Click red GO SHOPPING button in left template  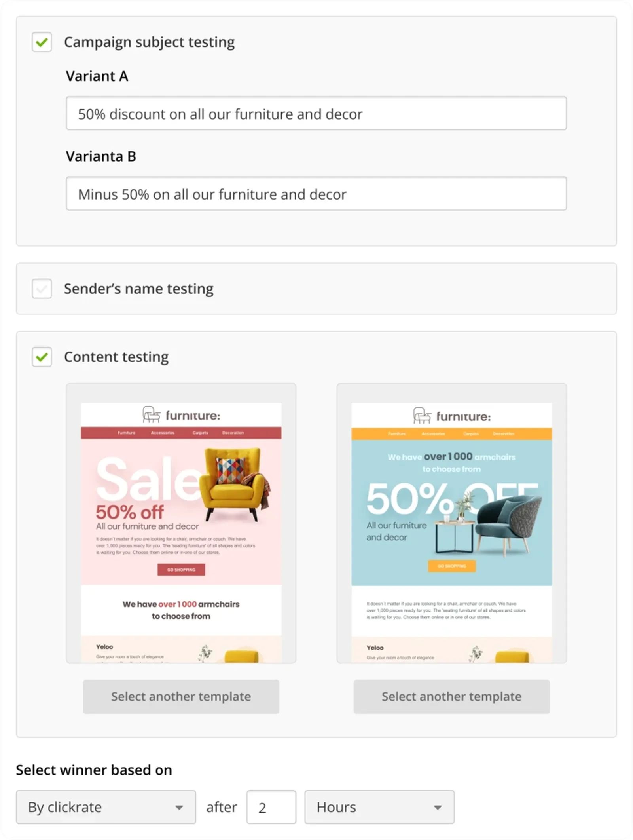tap(181, 570)
